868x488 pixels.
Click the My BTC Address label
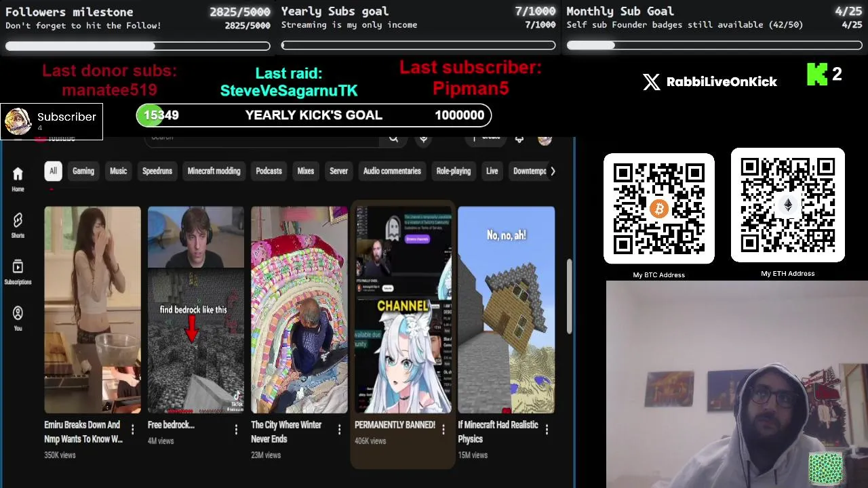coord(659,274)
